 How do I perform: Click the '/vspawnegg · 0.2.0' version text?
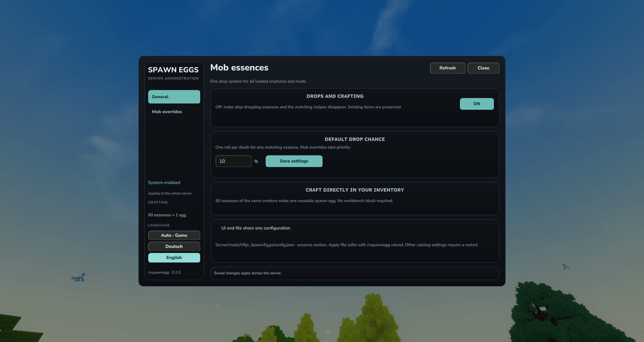164,273
